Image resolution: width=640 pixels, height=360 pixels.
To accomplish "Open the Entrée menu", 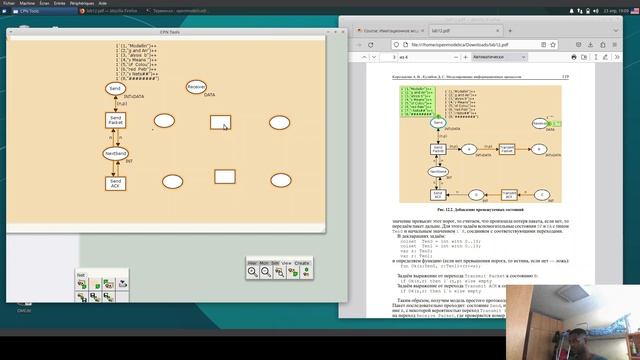I will pos(60,3).
